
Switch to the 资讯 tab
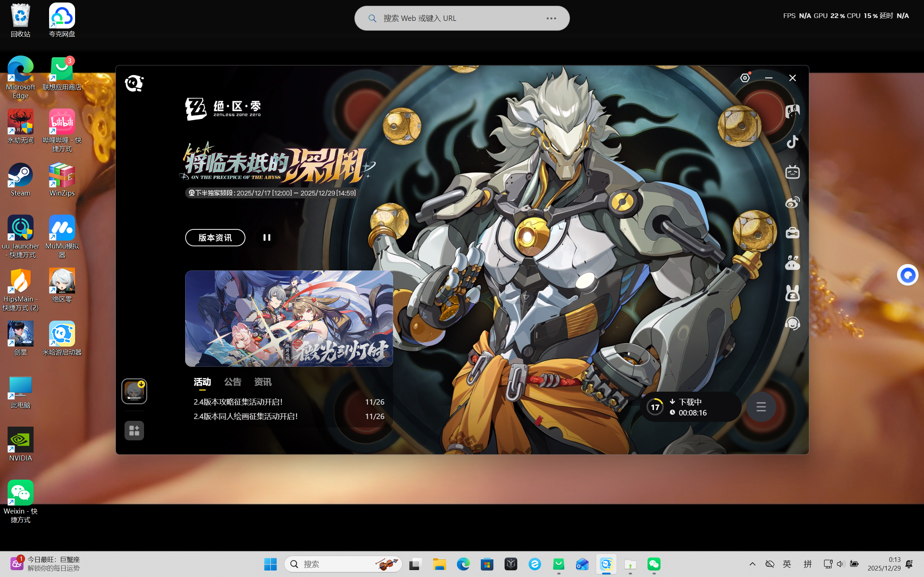[x=263, y=382]
